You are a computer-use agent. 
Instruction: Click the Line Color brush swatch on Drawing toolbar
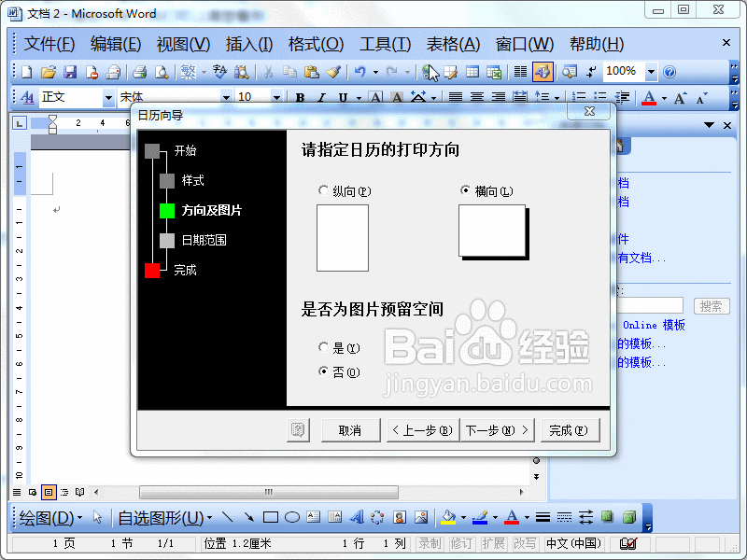(x=481, y=517)
